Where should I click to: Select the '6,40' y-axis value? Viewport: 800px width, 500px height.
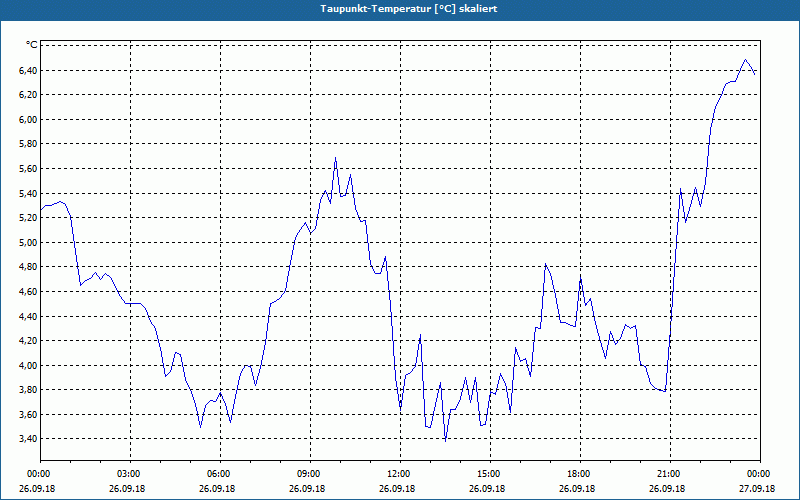28,70
